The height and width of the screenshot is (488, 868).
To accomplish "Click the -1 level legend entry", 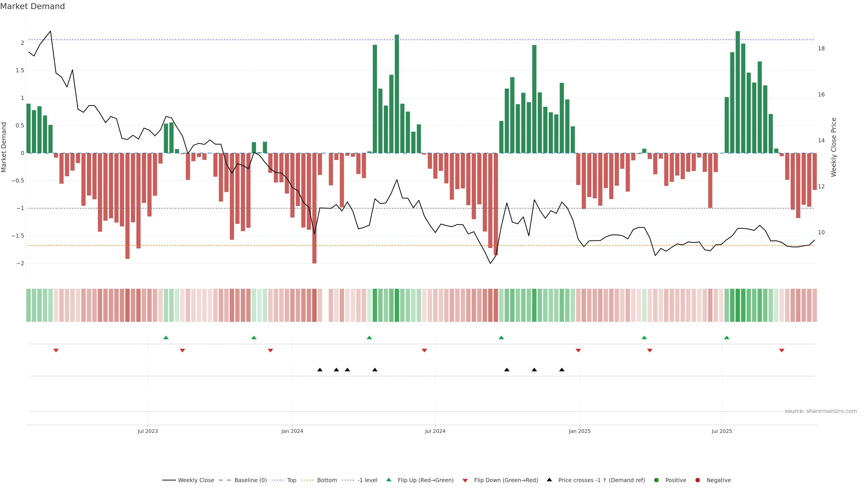I will point(367,480).
